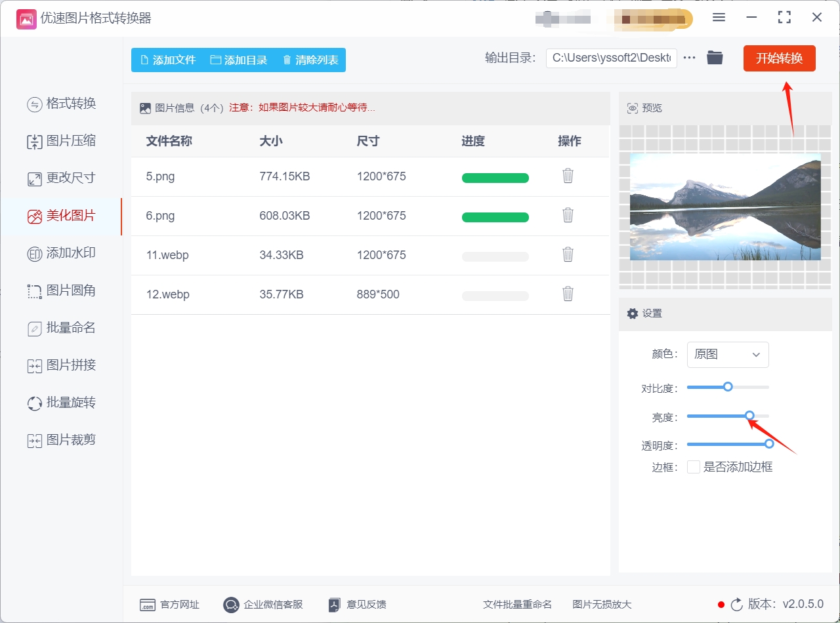840x623 pixels.
Task: Delete 6.png with trash icon
Action: pyautogui.click(x=568, y=215)
